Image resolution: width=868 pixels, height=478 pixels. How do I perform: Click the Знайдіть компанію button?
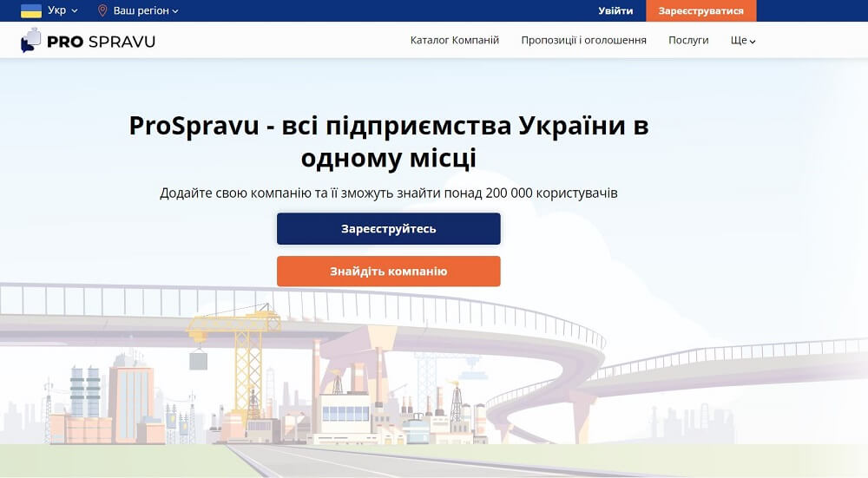(389, 271)
